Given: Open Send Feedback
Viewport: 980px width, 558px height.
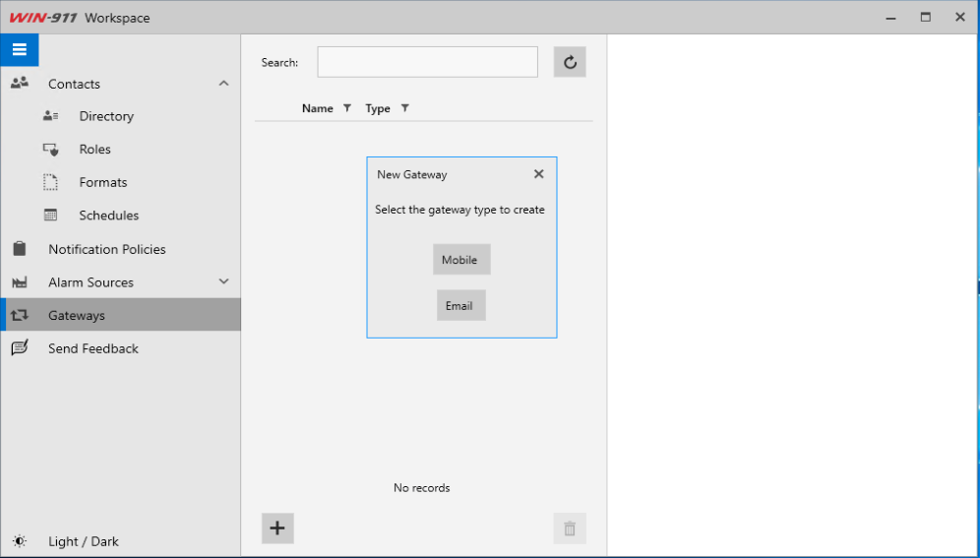Looking at the screenshot, I should [x=93, y=348].
